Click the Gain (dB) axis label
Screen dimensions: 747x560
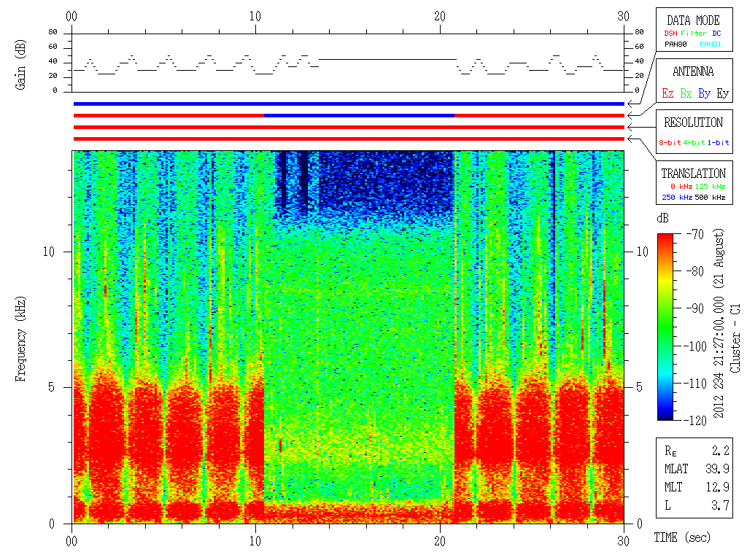tap(20, 65)
